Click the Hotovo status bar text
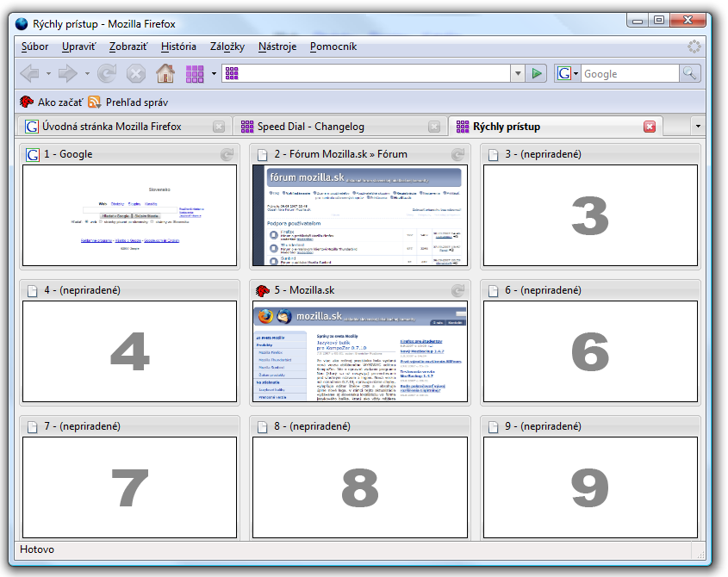Screen dimensions: 728x577 point(37,549)
